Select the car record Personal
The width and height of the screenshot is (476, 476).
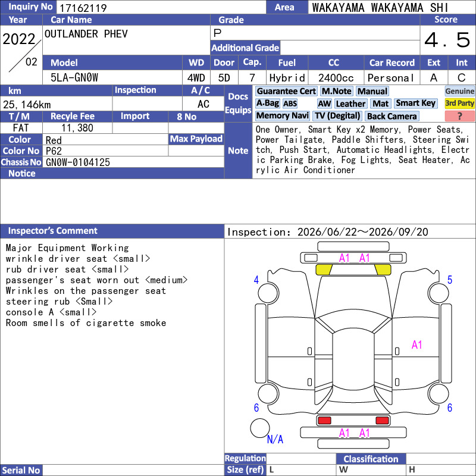pos(390,78)
